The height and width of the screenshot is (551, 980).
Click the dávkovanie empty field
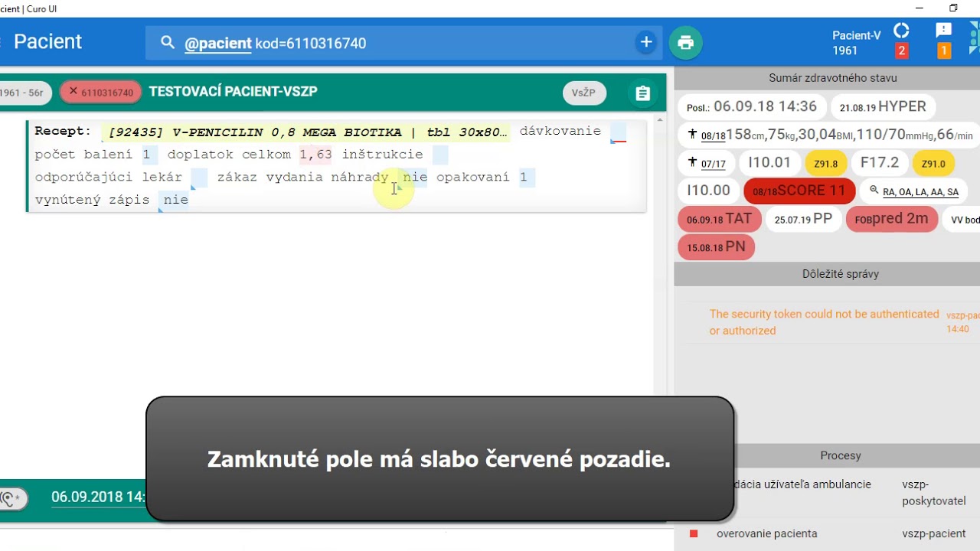pos(618,132)
